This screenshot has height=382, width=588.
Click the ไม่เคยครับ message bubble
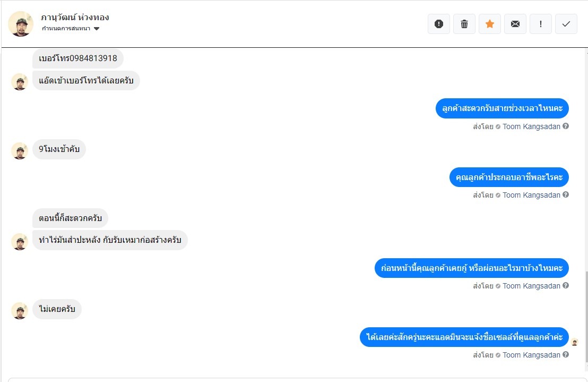[57, 309]
